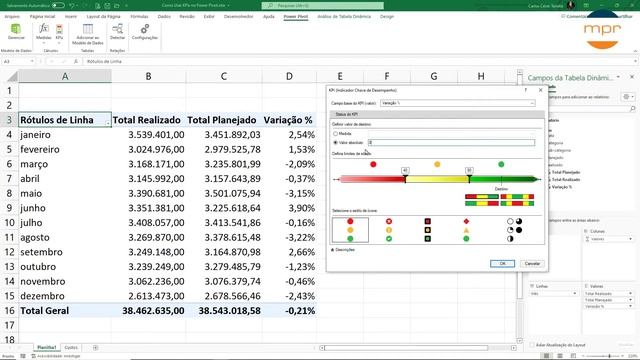
Task: Open the Variação % values field dropdown
Action: coord(630,306)
